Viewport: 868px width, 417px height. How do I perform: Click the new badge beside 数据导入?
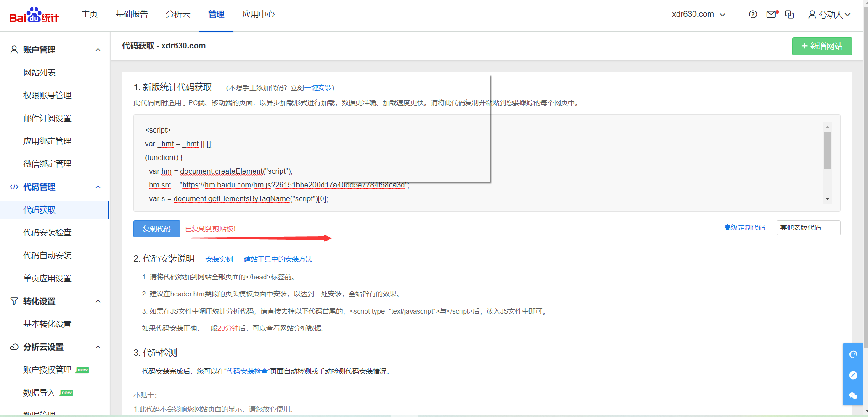[67, 392]
